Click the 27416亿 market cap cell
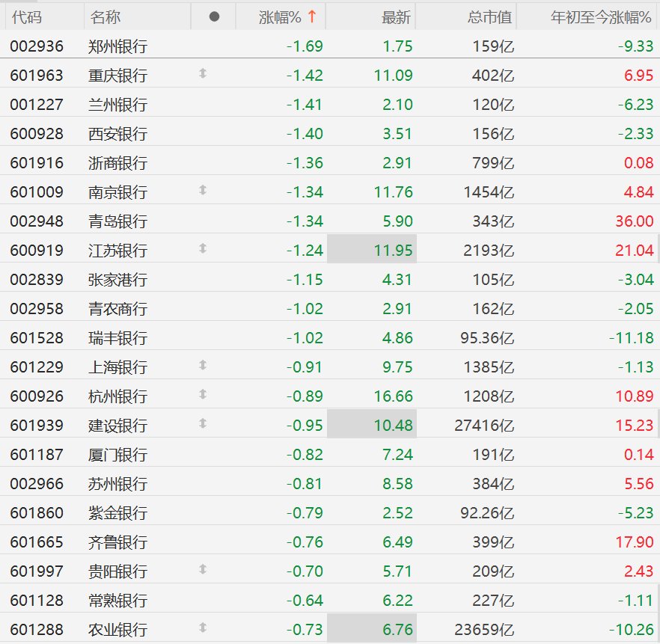The width and height of the screenshot is (660, 644). click(x=484, y=426)
